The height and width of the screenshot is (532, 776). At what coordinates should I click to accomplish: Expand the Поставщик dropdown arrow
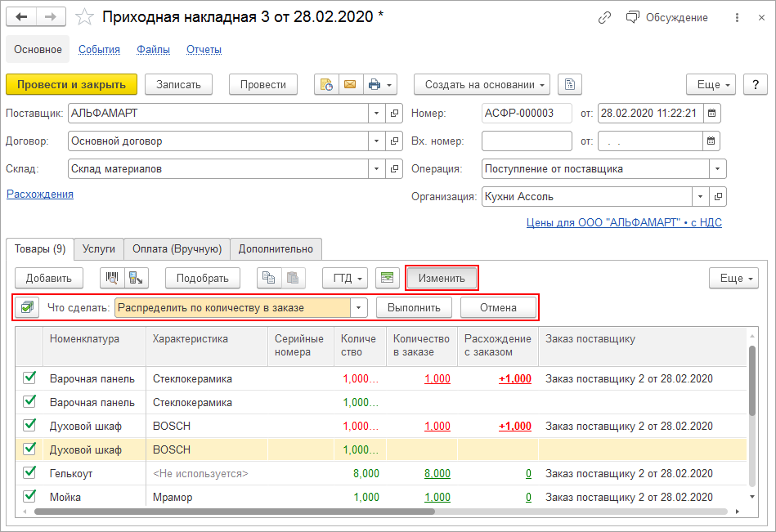pos(377,114)
